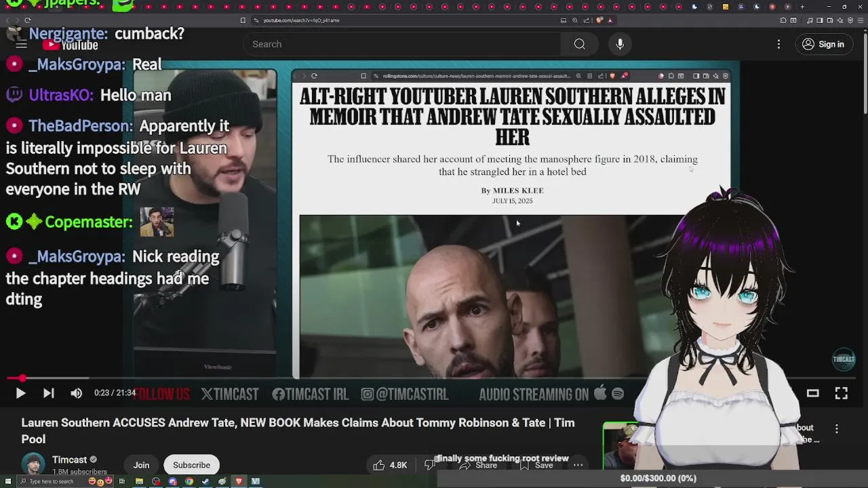
Task: Open the YouTube guide hamburger menu
Action: pos(21,45)
